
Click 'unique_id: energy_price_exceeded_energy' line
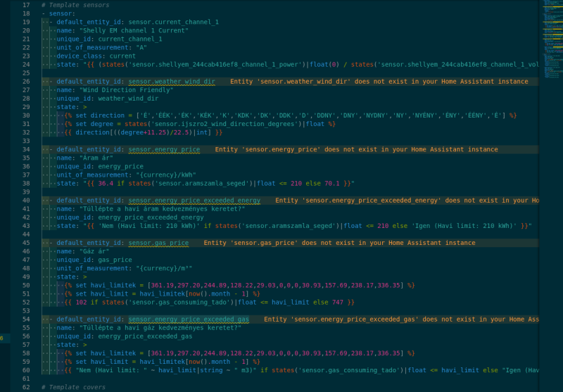point(130,217)
